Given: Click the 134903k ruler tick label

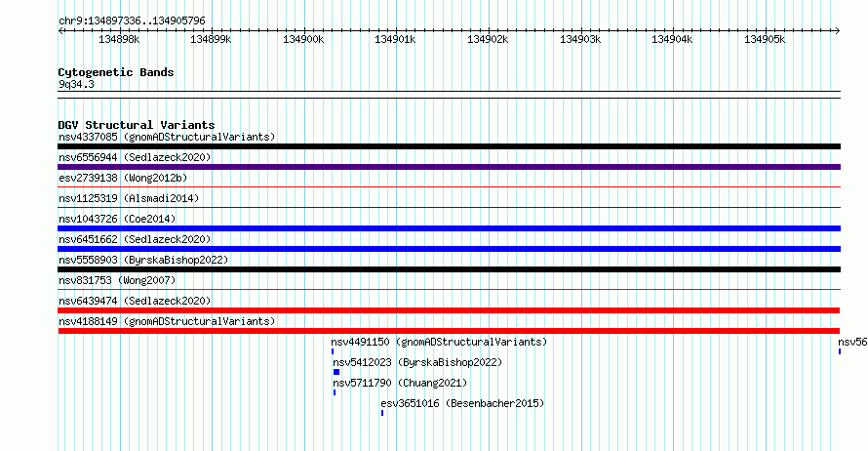Looking at the screenshot, I should 580,40.
